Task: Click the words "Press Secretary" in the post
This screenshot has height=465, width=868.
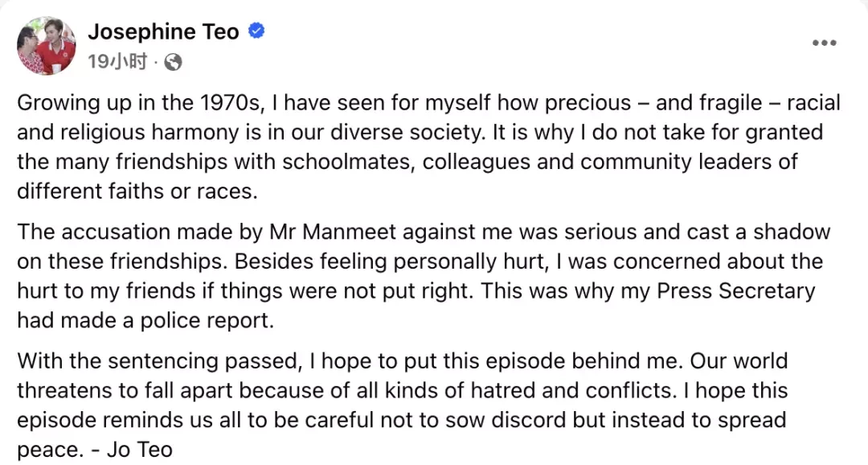Action: click(x=735, y=291)
